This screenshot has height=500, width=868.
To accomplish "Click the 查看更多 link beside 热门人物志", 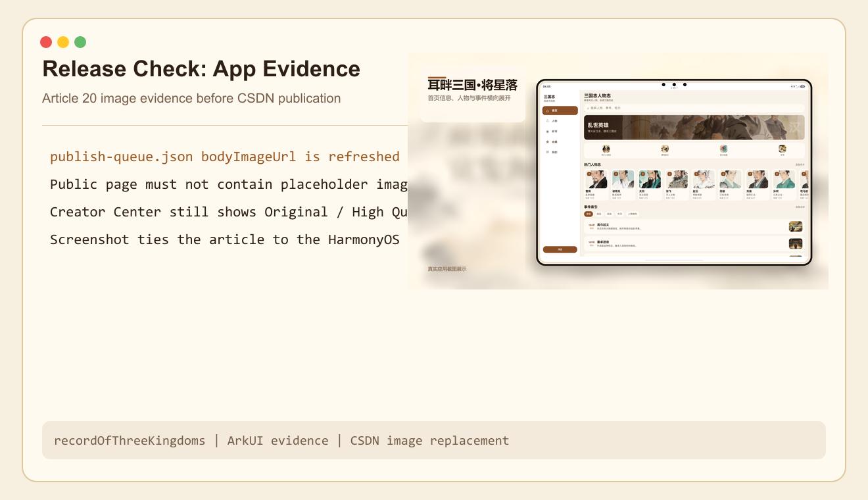I will coord(800,164).
